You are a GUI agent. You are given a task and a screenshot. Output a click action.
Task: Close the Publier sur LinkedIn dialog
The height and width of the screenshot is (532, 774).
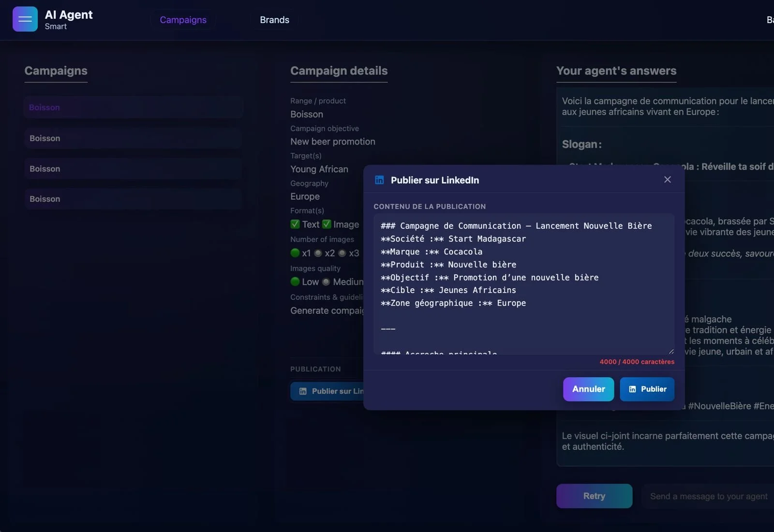pos(668,179)
